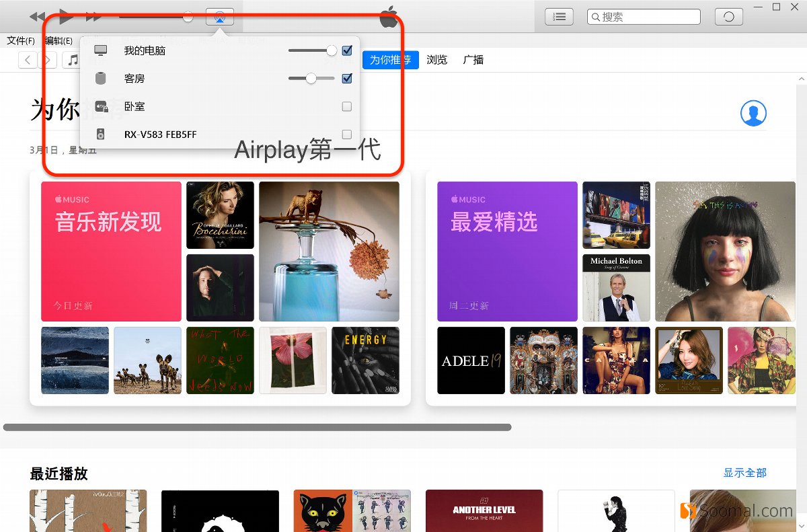Click the Apple logo in the title bar

click(x=389, y=16)
